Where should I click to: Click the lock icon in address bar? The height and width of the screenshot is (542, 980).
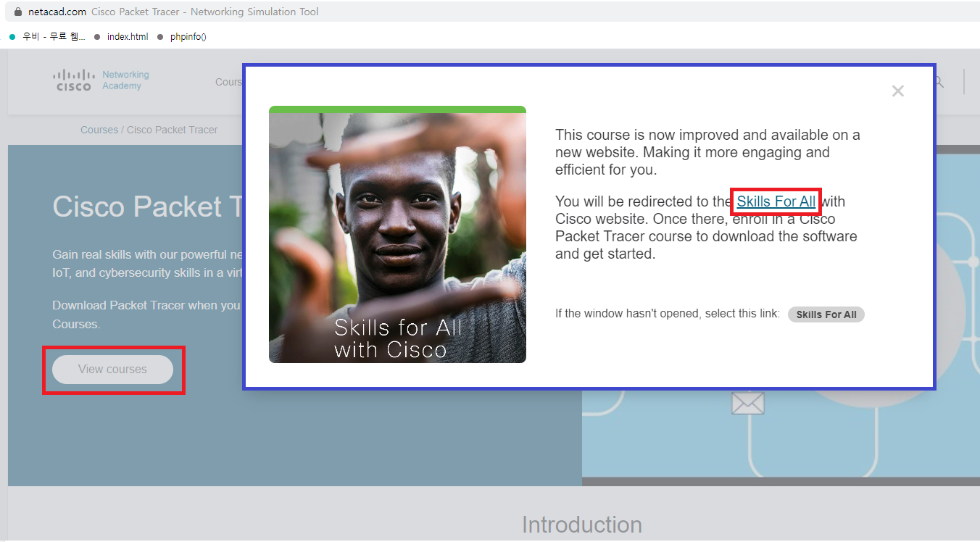[18, 12]
